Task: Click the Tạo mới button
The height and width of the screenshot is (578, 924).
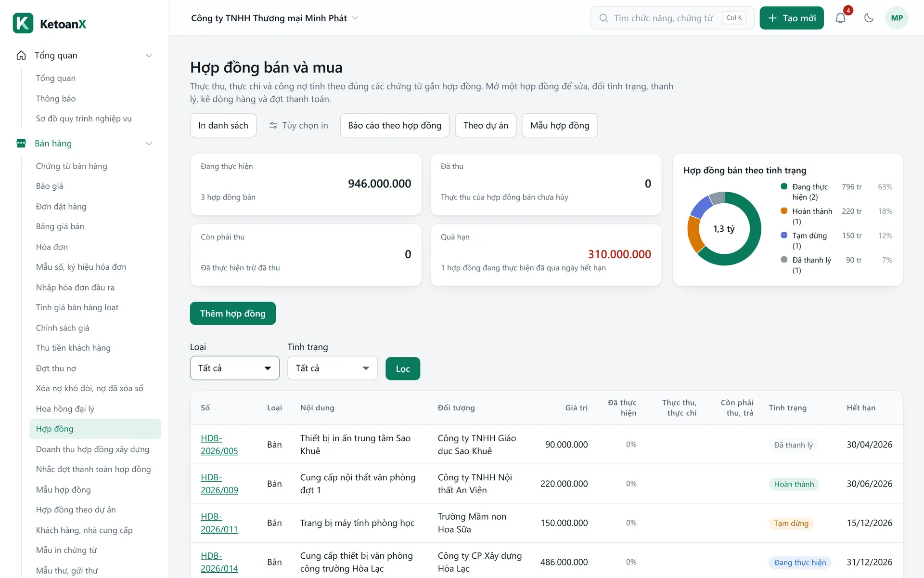Action: point(792,18)
